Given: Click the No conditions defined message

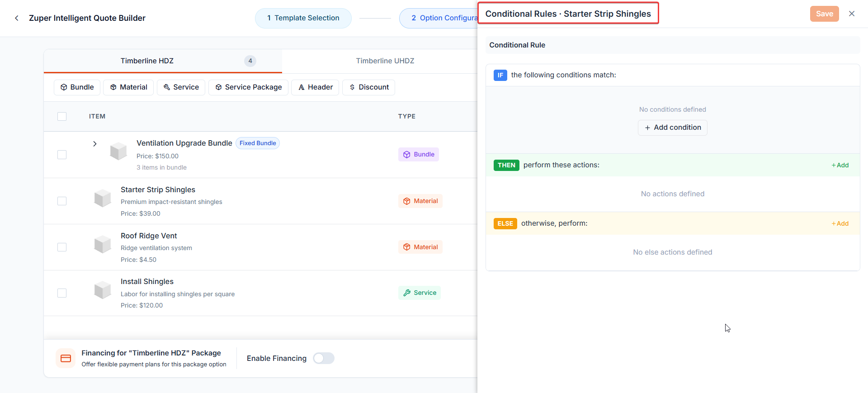Looking at the screenshot, I should [672, 109].
